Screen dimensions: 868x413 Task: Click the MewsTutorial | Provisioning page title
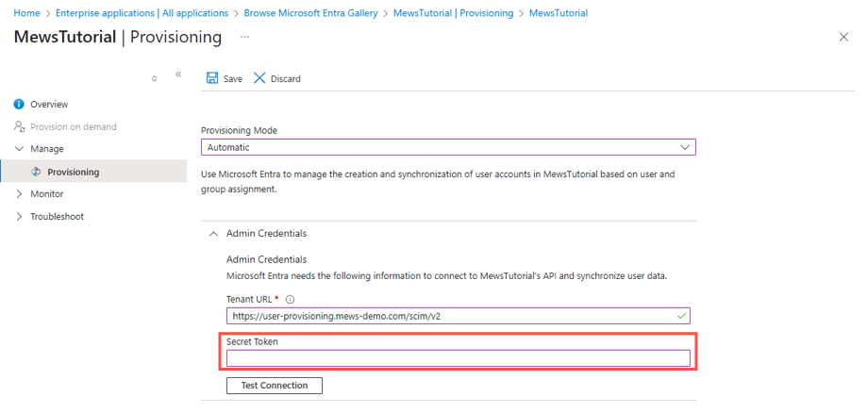click(117, 37)
